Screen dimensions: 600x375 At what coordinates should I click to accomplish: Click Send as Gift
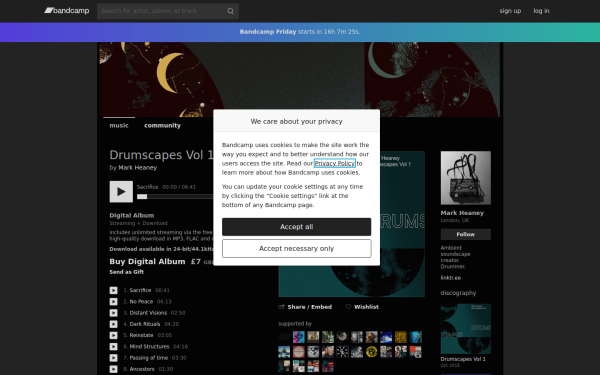click(x=126, y=272)
